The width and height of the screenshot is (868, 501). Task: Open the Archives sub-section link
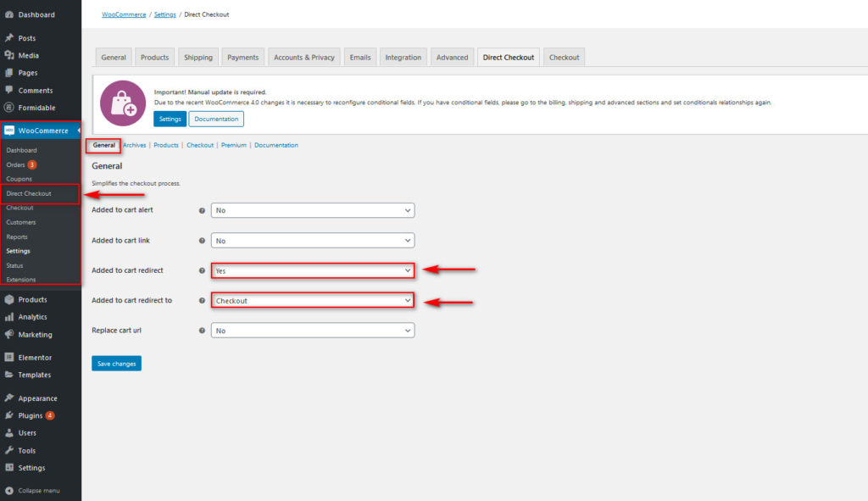[x=135, y=145]
